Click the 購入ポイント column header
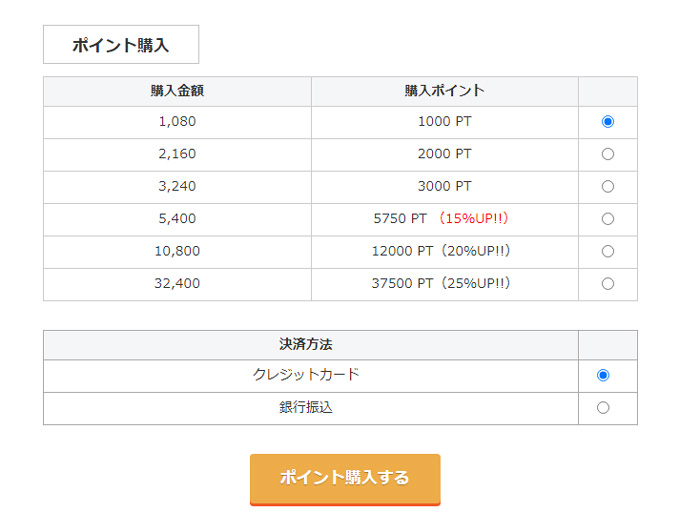This screenshot has height=512, width=700. click(444, 91)
